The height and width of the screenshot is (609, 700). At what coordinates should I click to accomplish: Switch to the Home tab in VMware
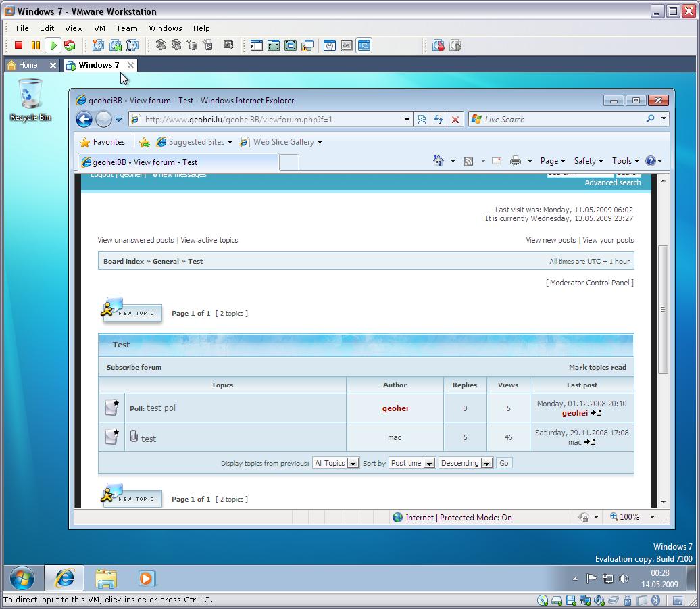pos(28,65)
